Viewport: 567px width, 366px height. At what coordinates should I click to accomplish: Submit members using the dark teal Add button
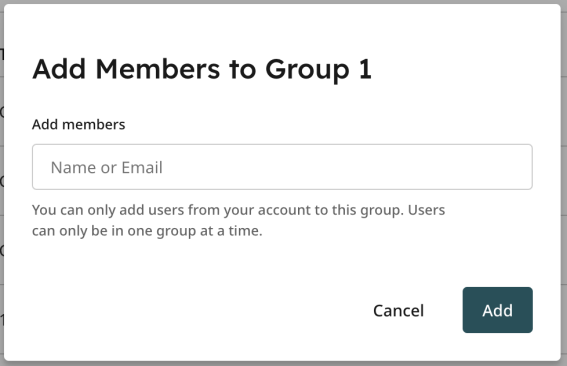[x=497, y=310]
